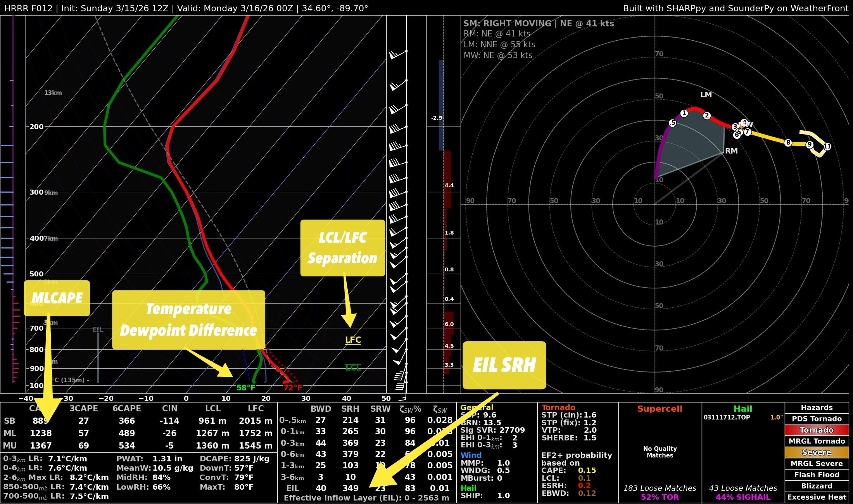The height and width of the screenshot is (504, 853).
Task: Click the 72°F surface temperature label
Action: [292, 388]
